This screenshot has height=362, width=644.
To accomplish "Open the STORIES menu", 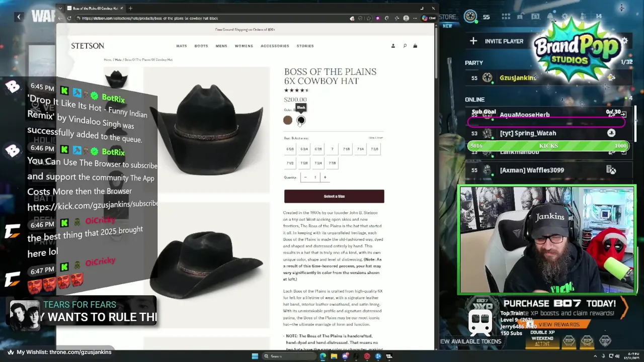I will tap(305, 46).
